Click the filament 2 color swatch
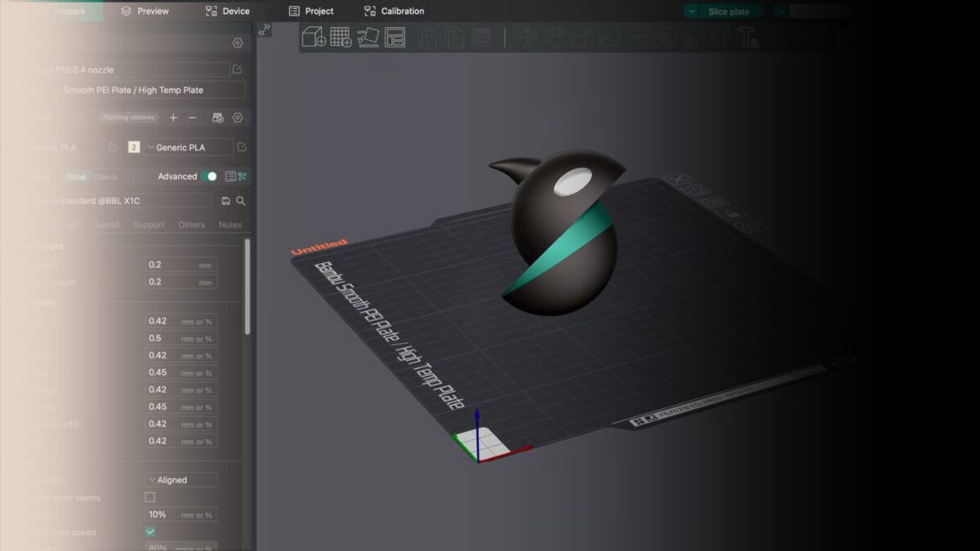The height and width of the screenshot is (551, 980). tap(134, 147)
